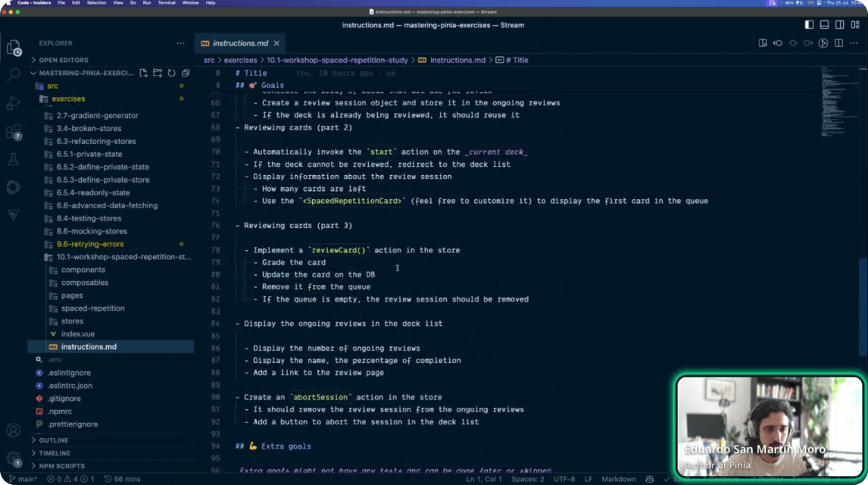Open the Manage settings gear menu
This screenshot has height=485, width=868.
tap(13, 458)
